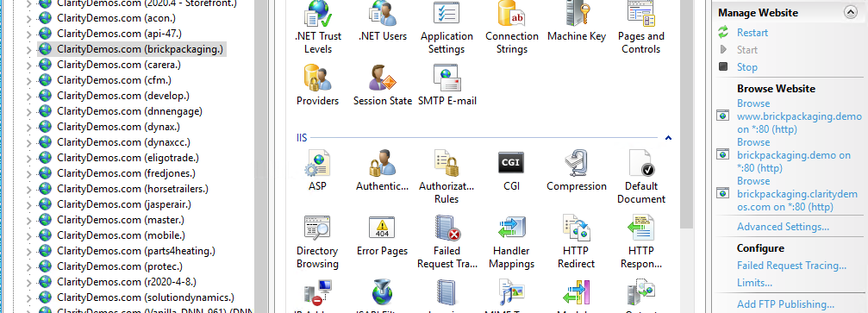Collapse the IIS section group
Viewport: 868px width, 313px height.
[668, 137]
